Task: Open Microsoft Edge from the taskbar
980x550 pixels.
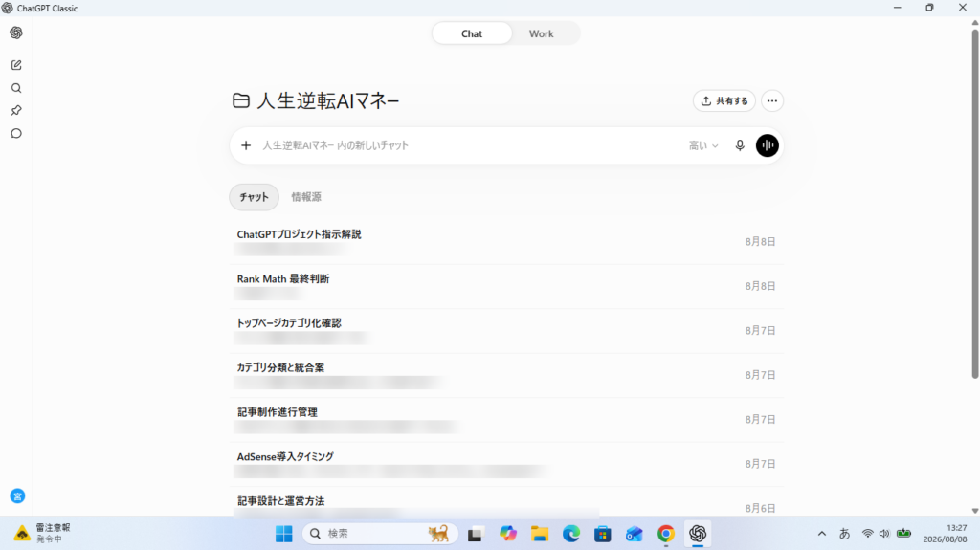Action: click(x=571, y=534)
